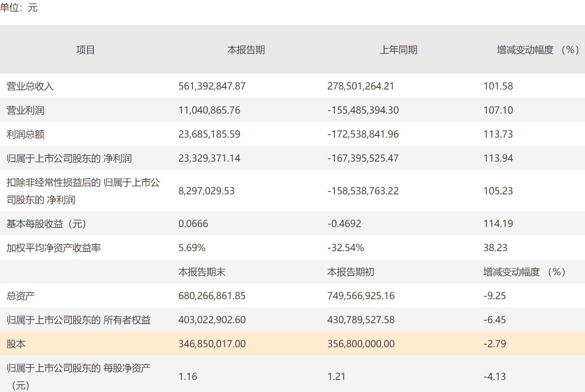Select the 利润总额 row label
The height and width of the screenshot is (392, 585).
tap(25, 134)
